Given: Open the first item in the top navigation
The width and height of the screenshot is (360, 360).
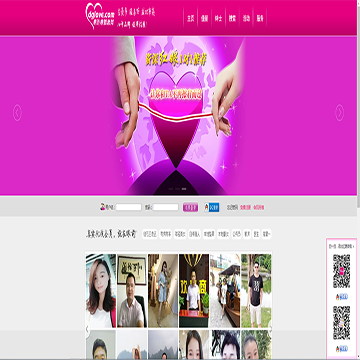Looking at the screenshot, I should (191, 19).
